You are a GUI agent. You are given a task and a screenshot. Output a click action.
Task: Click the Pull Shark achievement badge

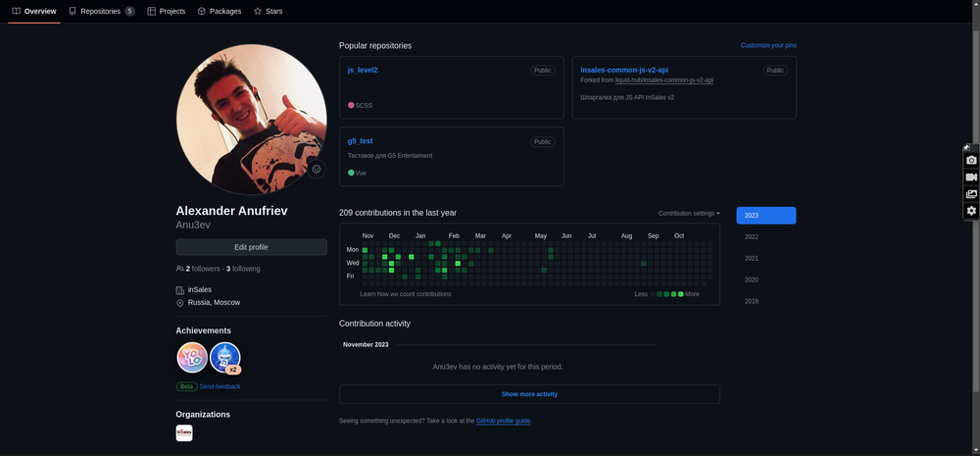pos(224,358)
